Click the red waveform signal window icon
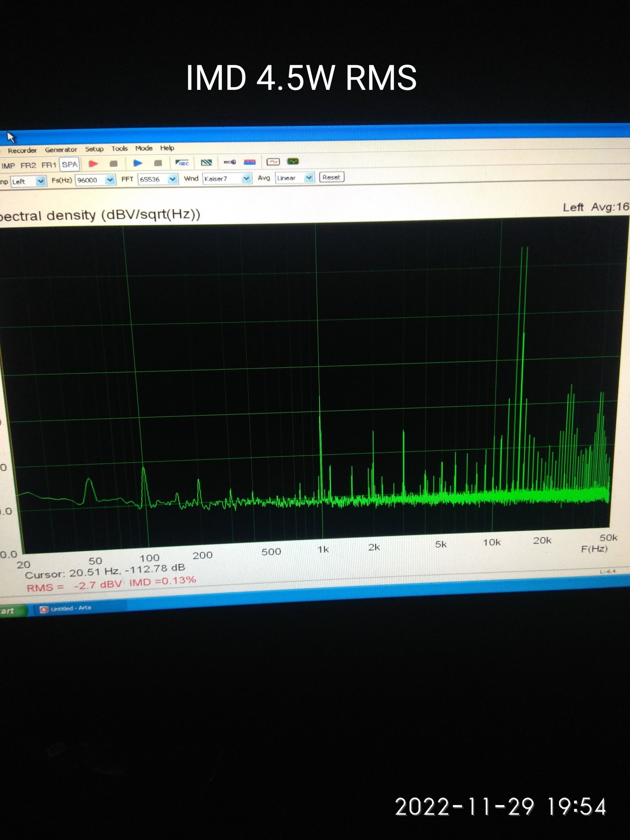Screen dimensions: 630x840 pos(273,162)
